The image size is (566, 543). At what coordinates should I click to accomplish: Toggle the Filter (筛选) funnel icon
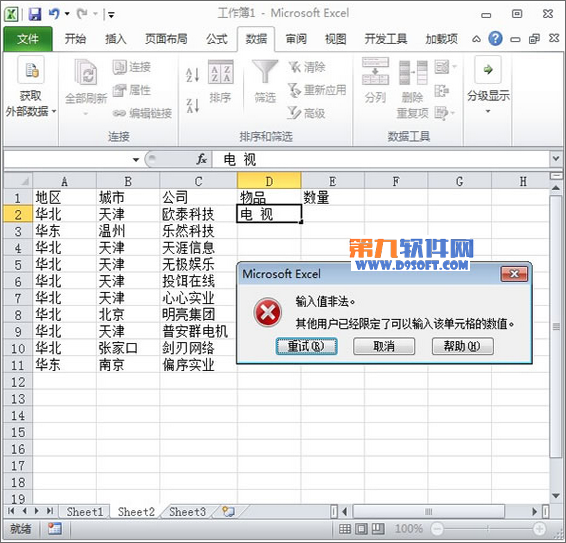[x=265, y=71]
